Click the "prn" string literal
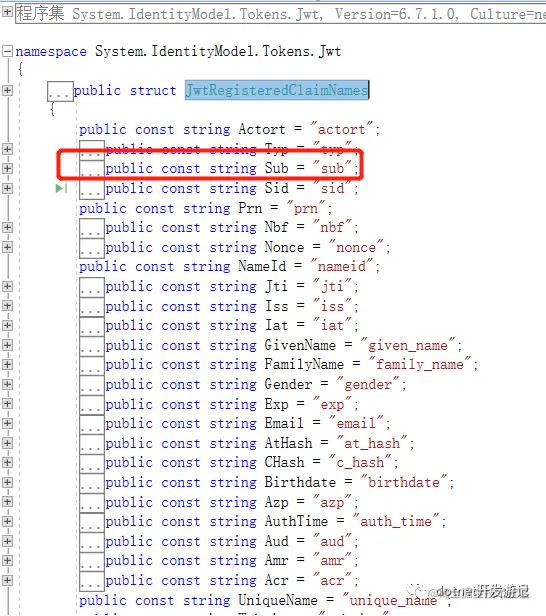 point(306,208)
